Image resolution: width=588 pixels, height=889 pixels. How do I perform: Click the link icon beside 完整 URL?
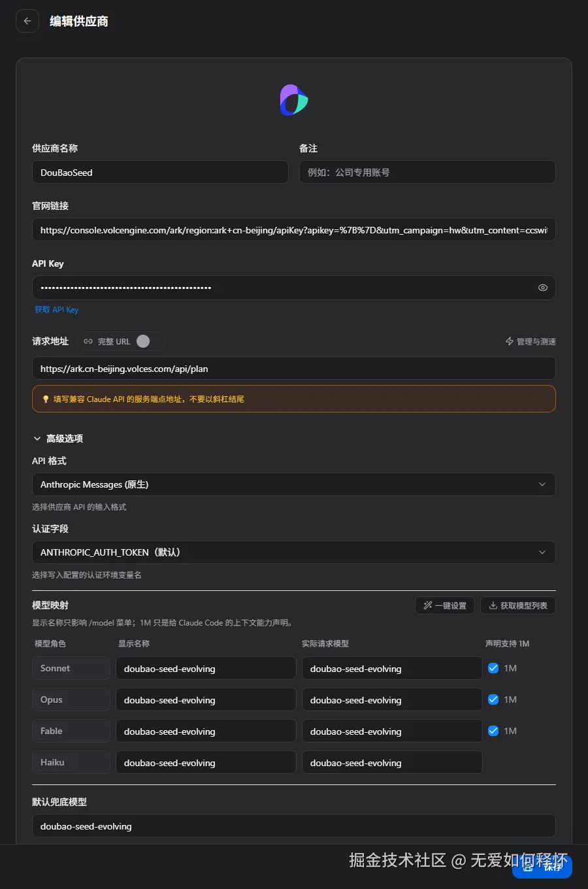tap(88, 341)
